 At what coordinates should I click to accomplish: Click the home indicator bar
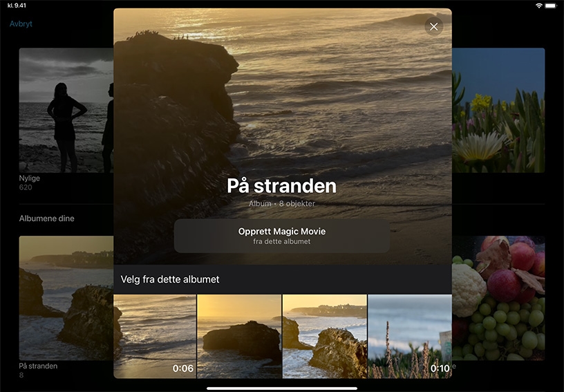(x=282, y=388)
